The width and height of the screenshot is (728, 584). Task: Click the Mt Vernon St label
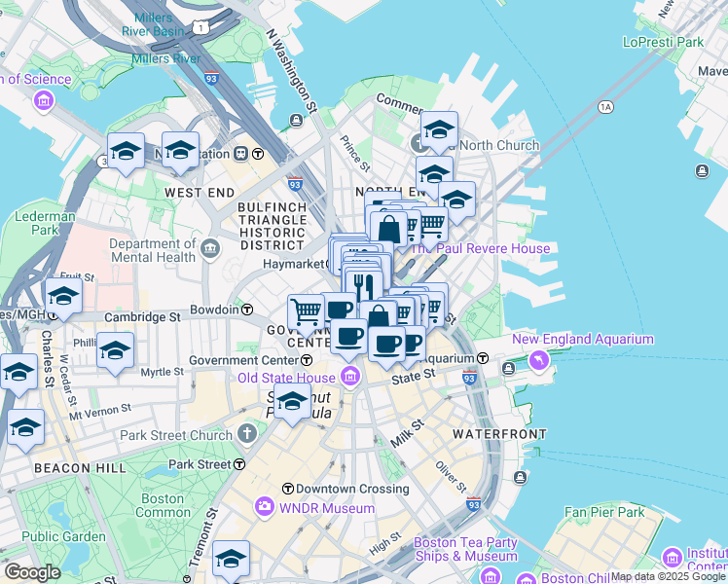pos(100,412)
